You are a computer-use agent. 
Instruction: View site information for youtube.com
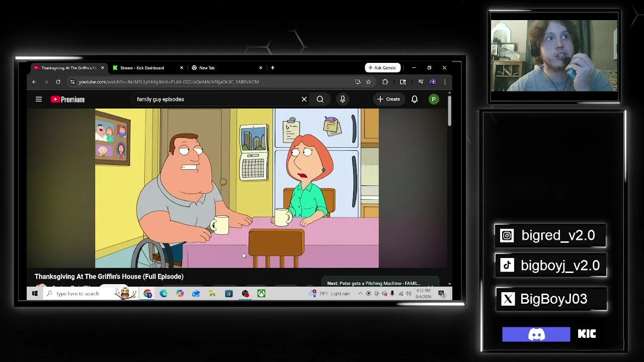(72, 82)
